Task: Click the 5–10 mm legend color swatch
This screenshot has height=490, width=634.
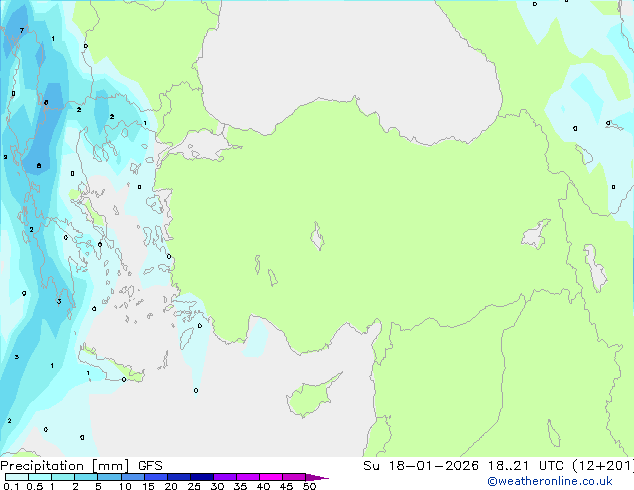Action: click(x=109, y=477)
